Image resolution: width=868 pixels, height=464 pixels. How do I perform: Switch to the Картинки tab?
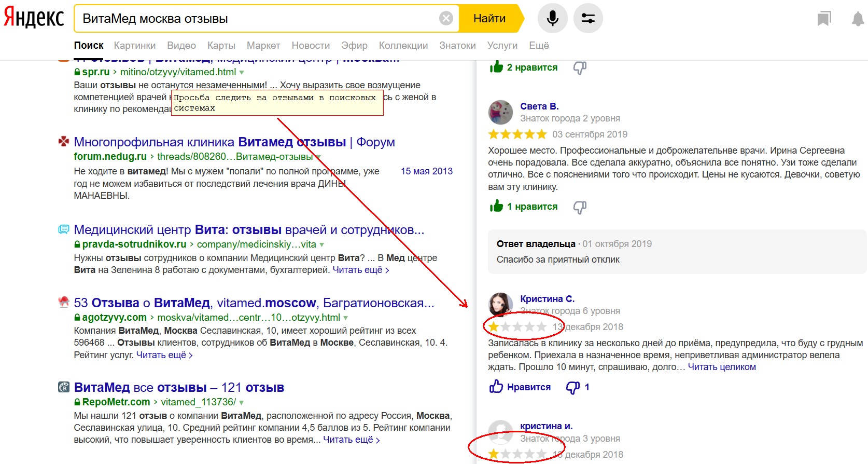coord(135,46)
